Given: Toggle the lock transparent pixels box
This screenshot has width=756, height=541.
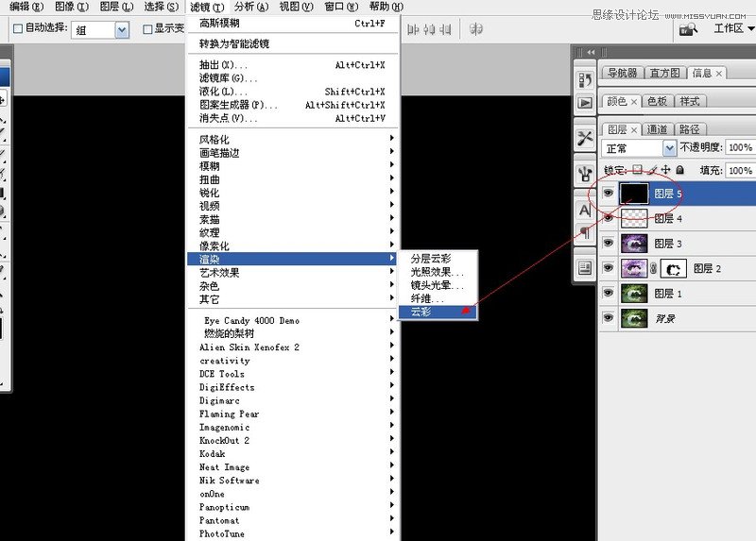Looking at the screenshot, I should [x=637, y=170].
